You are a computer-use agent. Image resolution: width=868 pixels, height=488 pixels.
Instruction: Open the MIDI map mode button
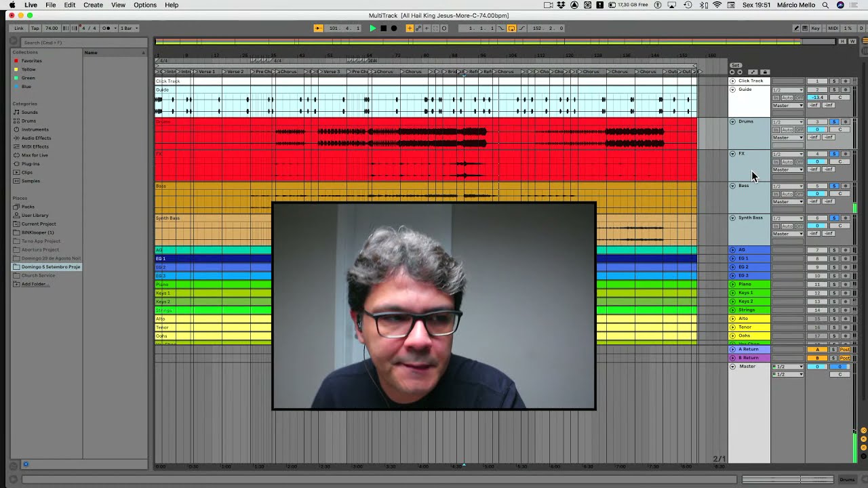pyautogui.click(x=833, y=28)
